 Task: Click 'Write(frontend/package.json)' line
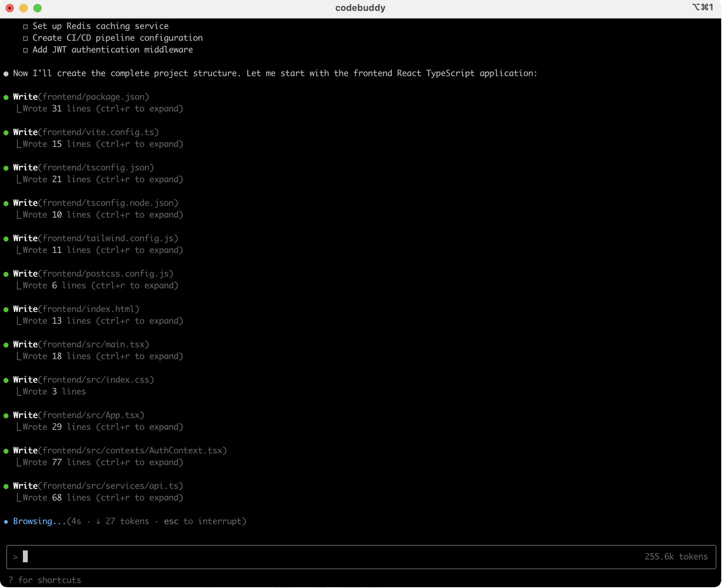81,97
